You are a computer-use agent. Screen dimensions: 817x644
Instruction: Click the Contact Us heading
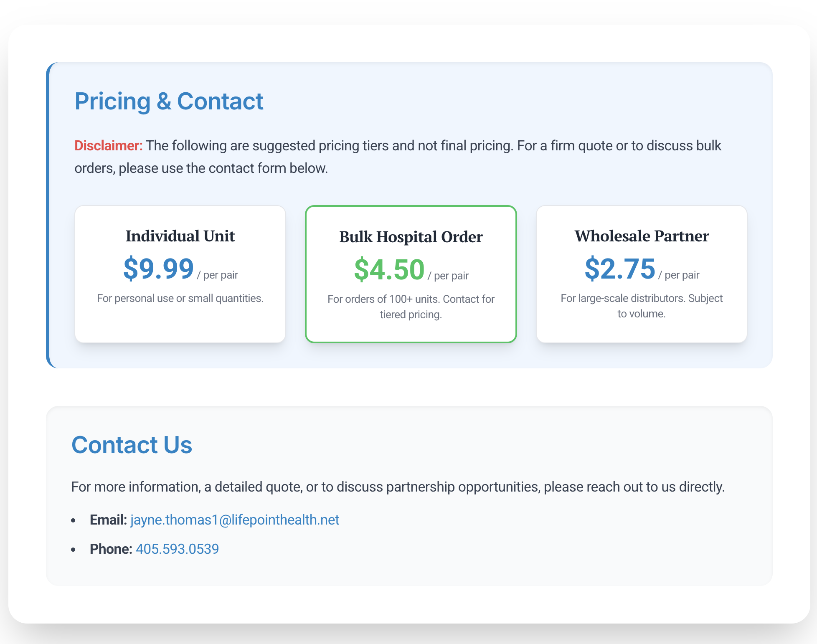pyautogui.click(x=132, y=444)
